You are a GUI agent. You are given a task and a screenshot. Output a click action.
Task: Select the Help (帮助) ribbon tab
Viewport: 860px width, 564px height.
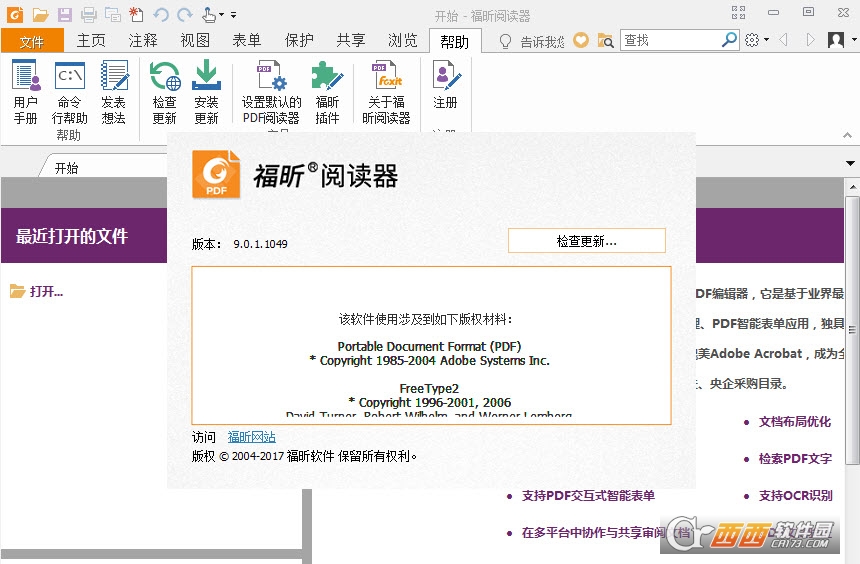[455, 42]
